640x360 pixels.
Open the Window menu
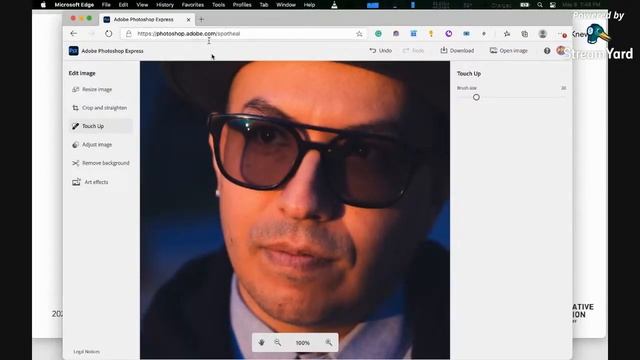(x=286, y=5)
